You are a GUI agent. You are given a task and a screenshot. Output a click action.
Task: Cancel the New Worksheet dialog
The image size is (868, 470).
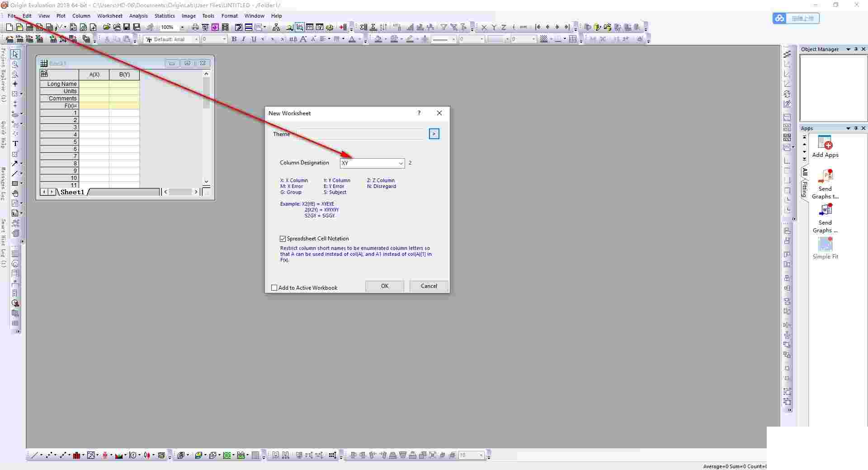[x=429, y=286]
